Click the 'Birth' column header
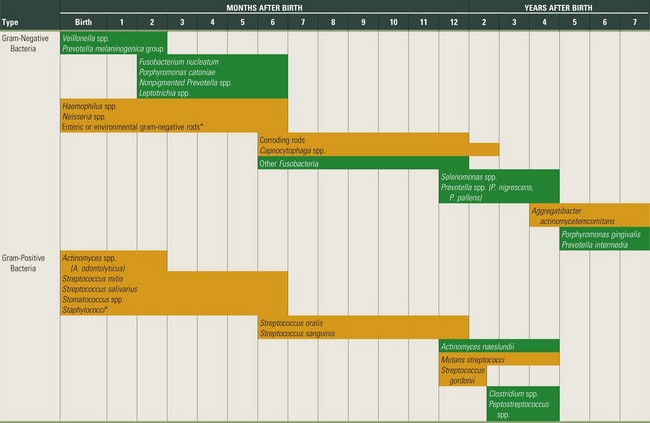Screen dimensions: 650x423 click(83, 22)
